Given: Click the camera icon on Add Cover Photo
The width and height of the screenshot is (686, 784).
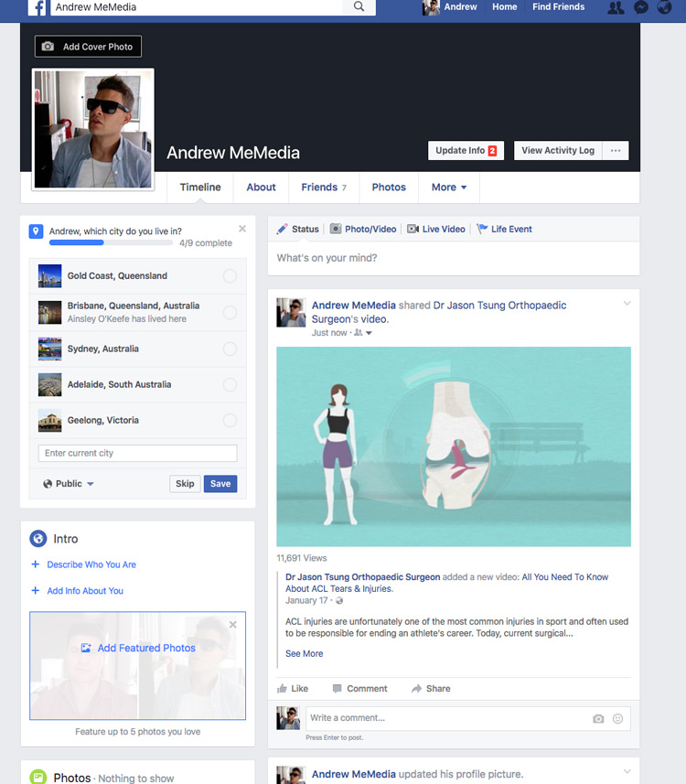Looking at the screenshot, I should click(48, 47).
